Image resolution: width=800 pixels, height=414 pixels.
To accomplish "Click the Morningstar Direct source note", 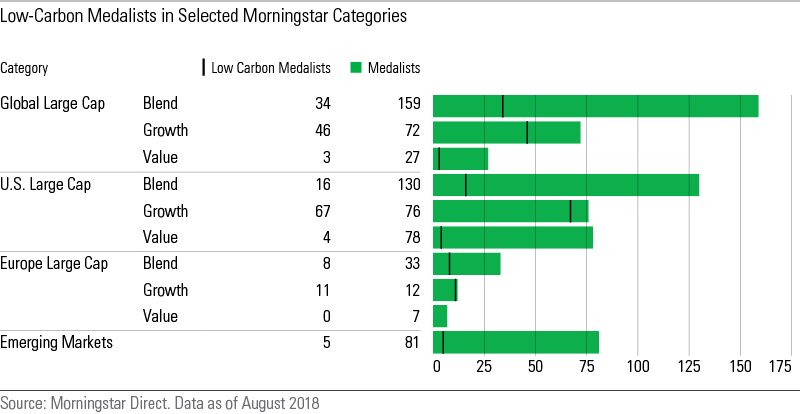I will (x=159, y=404).
